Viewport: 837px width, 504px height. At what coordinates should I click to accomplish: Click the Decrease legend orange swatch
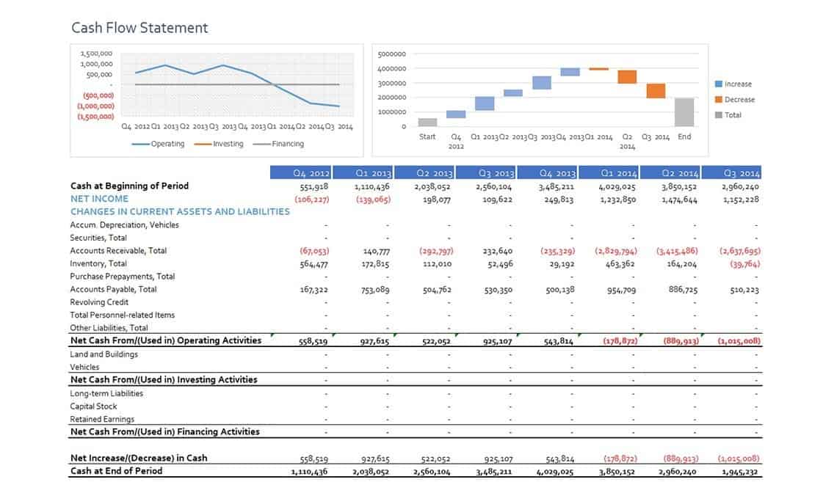[x=718, y=99]
